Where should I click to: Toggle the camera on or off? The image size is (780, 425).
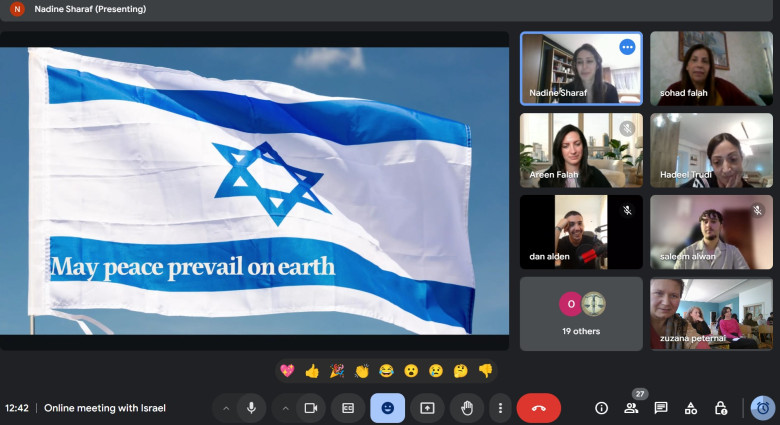[x=311, y=408]
